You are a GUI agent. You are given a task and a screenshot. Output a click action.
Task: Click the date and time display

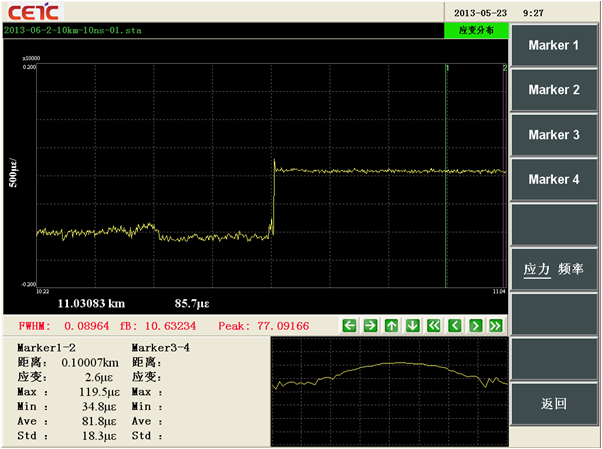(x=500, y=12)
